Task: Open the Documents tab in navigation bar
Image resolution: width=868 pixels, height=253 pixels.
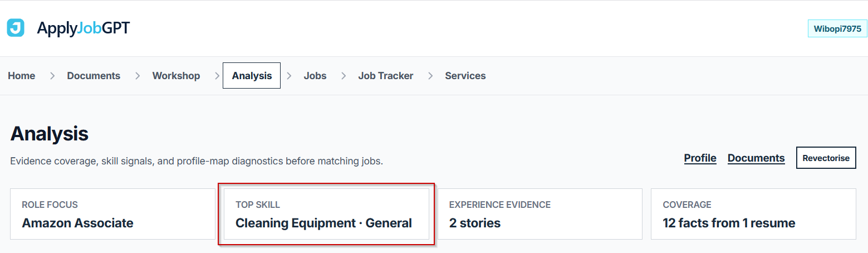Action: click(x=94, y=76)
